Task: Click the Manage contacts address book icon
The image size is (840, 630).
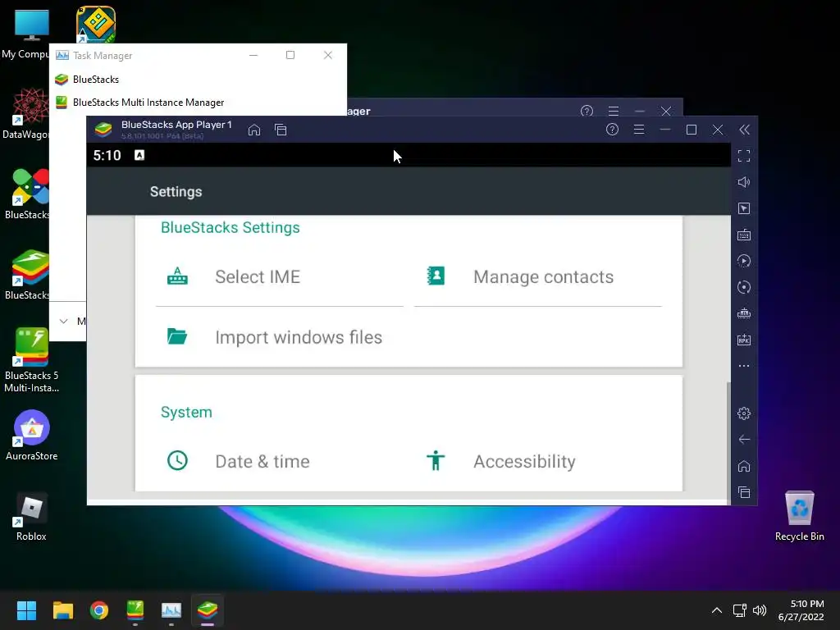Action: pos(436,276)
